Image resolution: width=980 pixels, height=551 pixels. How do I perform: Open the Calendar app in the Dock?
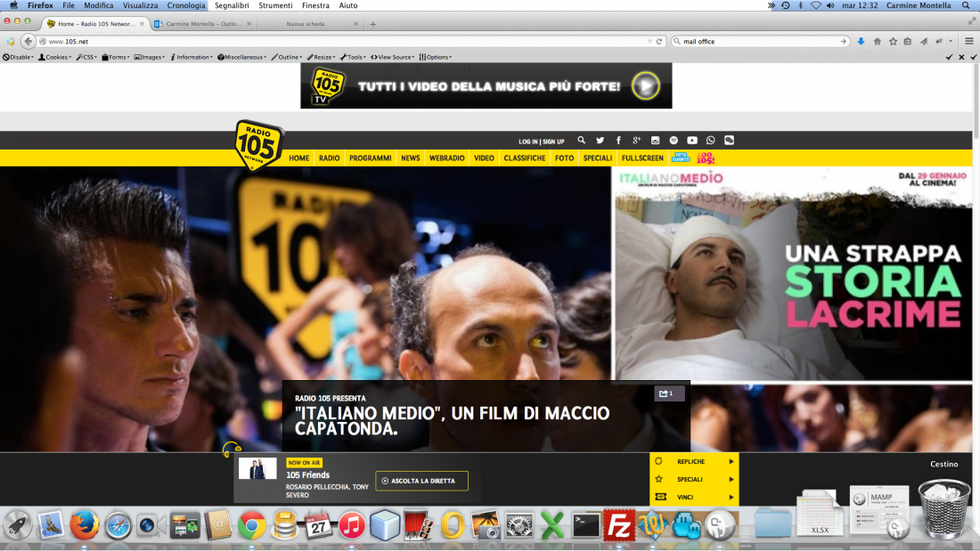[316, 525]
